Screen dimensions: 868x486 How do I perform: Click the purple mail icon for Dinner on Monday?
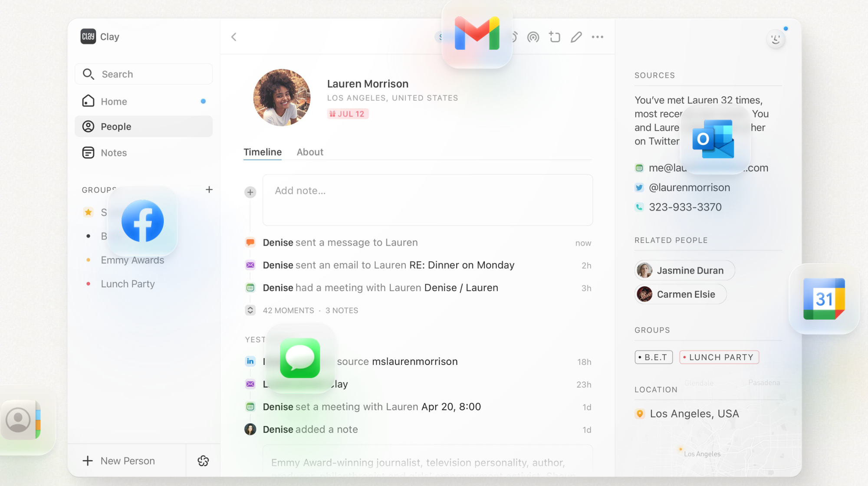[250, 265]
